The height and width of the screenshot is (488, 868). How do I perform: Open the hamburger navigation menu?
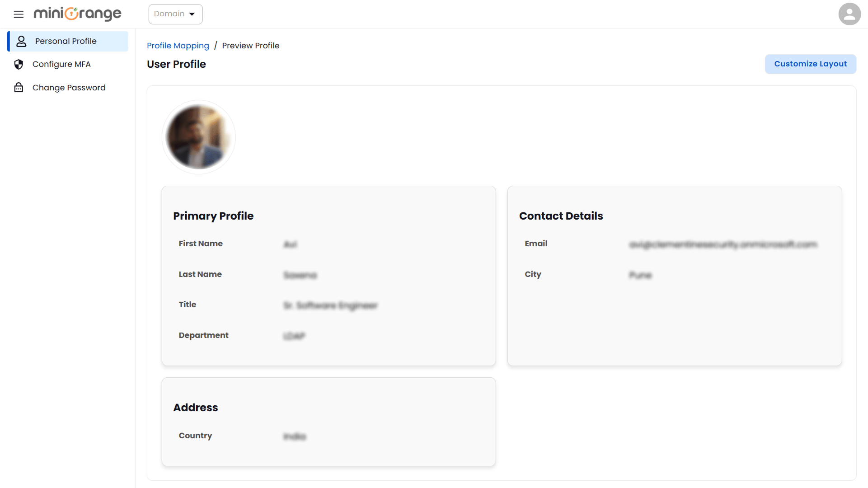[x=19, y=14]
